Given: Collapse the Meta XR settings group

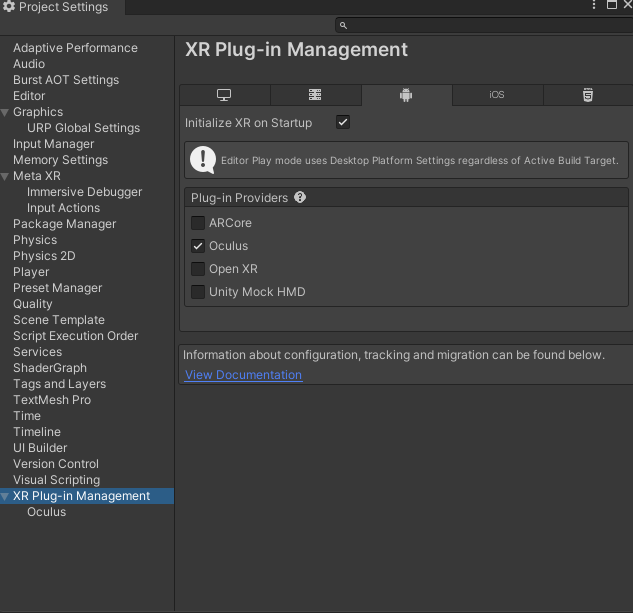Looking at the screenshot, I should click(6, 176).
